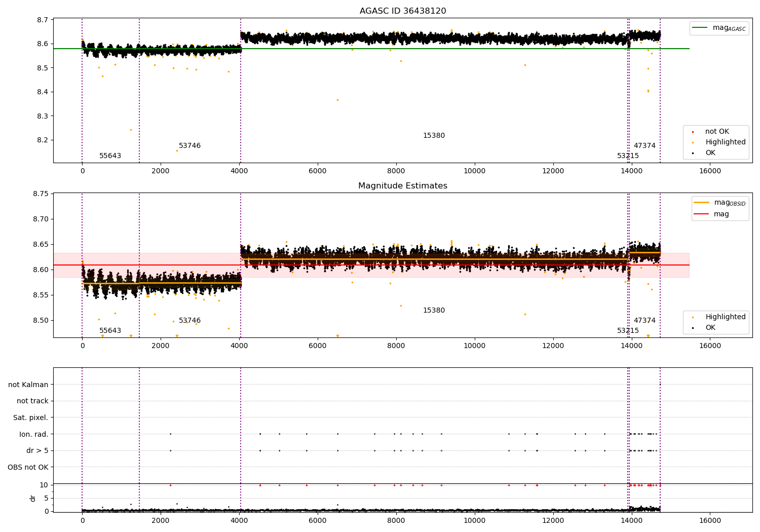Click label 47374 in the Magnitude Estimates plot
Image resolution: width=760 pixels, height=532 pixels.
coord(644,321)
